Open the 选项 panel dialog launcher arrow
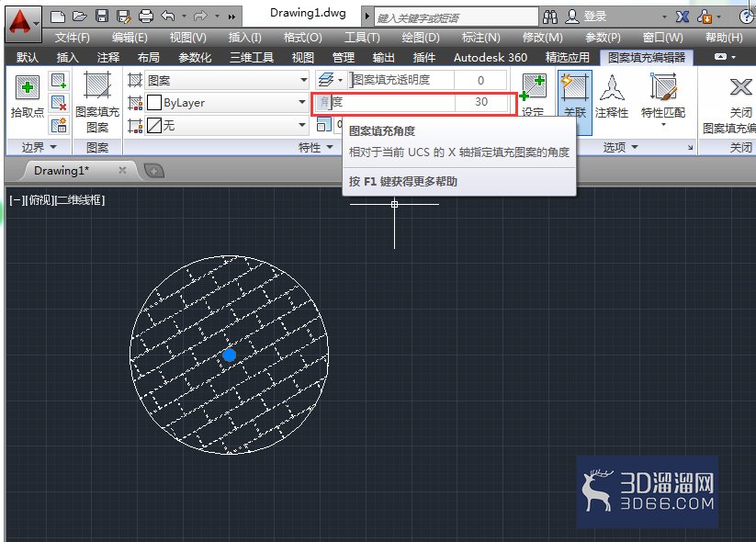This screenshot has height=542, width=756. pos(691,148)
